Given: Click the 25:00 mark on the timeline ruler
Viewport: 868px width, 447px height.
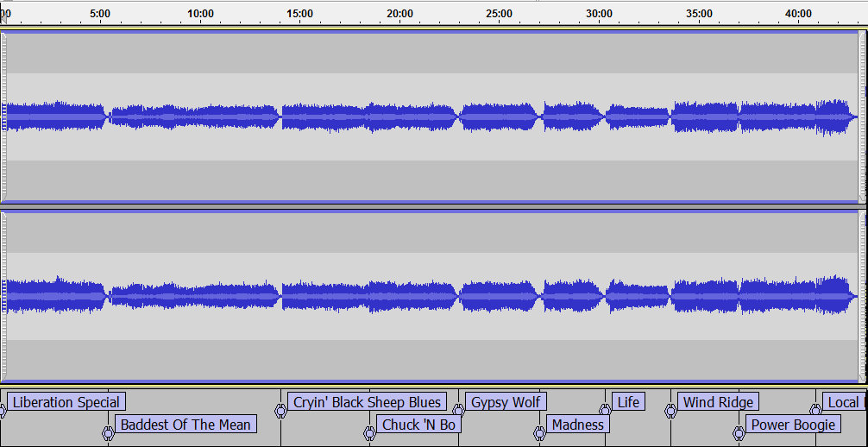Looking at the screenshot, I should 500,13.
